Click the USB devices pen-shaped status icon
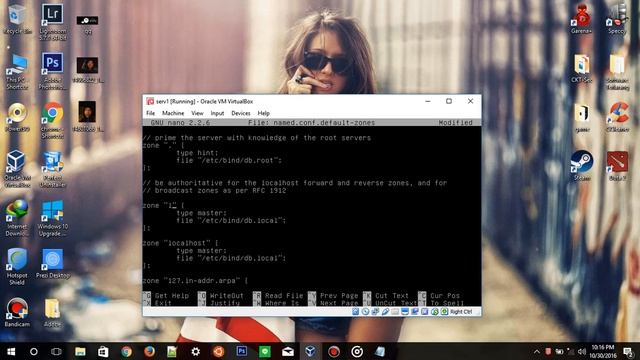 [x=385, y=311]
